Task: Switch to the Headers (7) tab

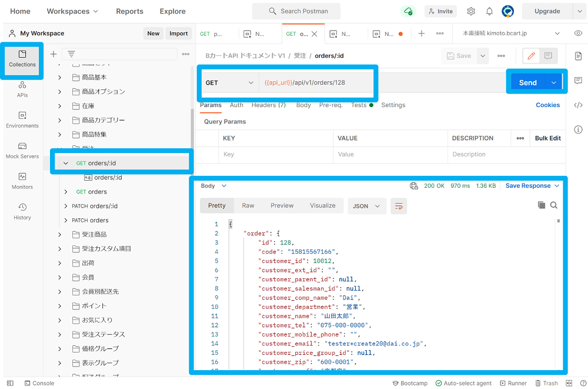Action: 269,105
